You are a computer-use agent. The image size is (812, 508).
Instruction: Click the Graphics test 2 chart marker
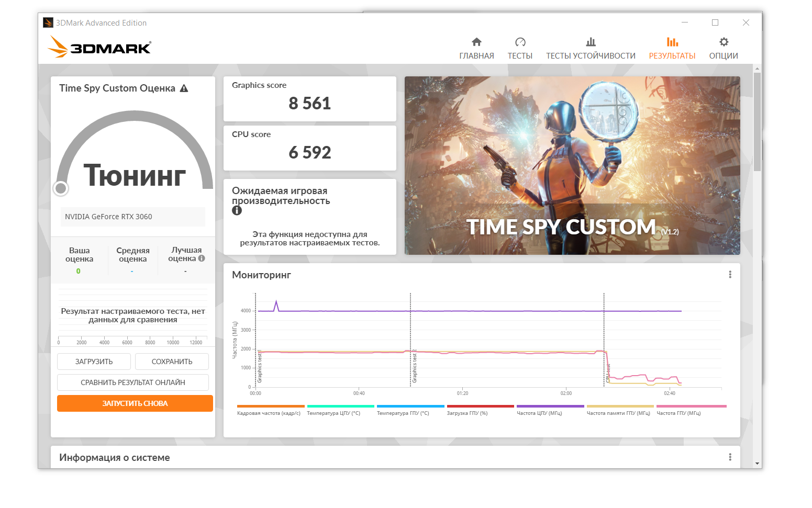click(414, 366)
